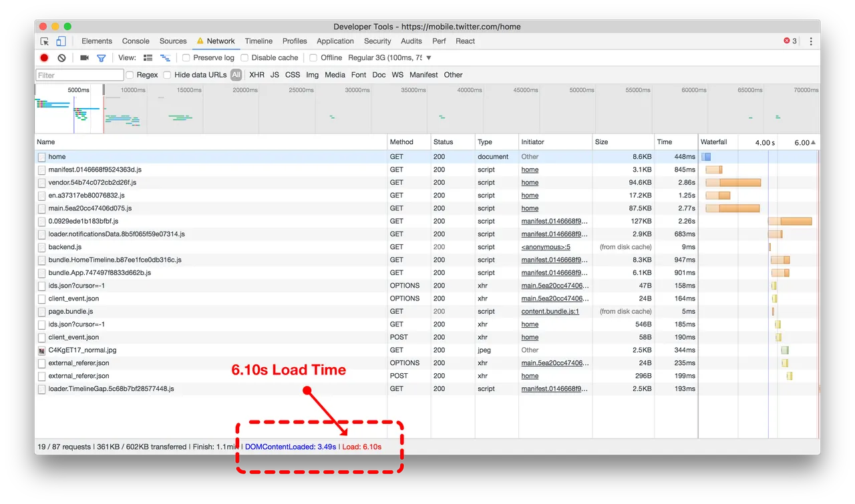
Task: Stop recording with the red record button
Action: coord(43,58)
